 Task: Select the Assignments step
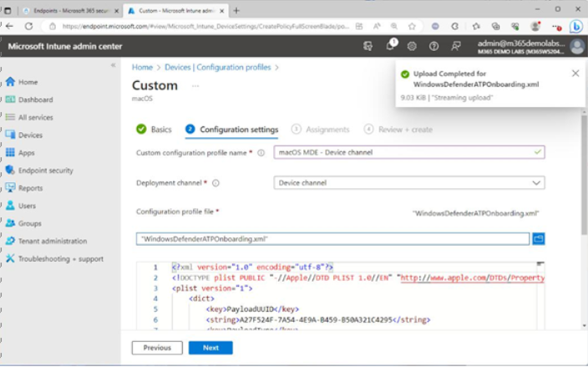click(320, 130)
